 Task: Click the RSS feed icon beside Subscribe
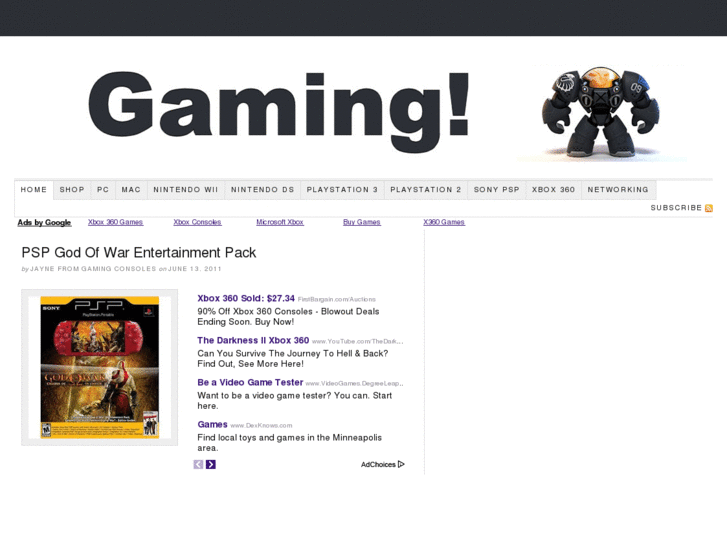[708, 208]
